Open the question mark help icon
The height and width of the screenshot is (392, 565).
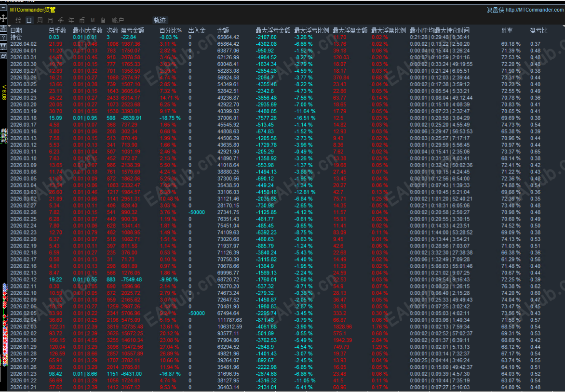pyautogui.click(x=3, y=38)
